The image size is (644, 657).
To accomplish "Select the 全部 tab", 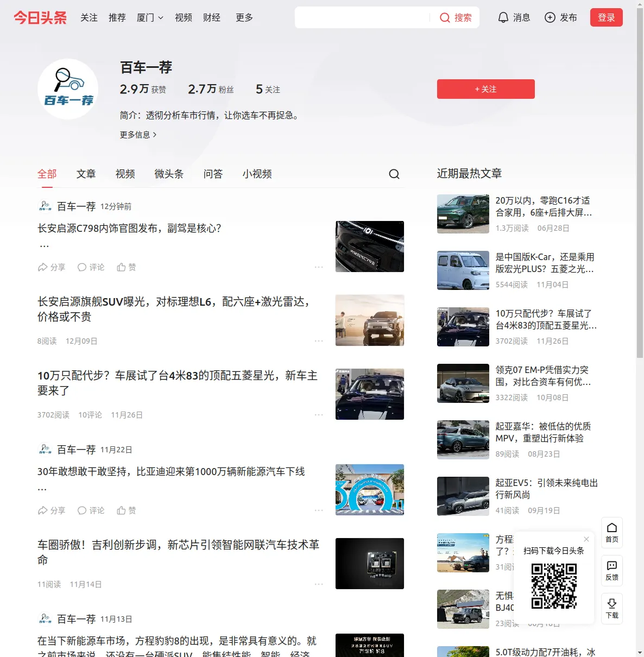I will (x=47, y=174).
